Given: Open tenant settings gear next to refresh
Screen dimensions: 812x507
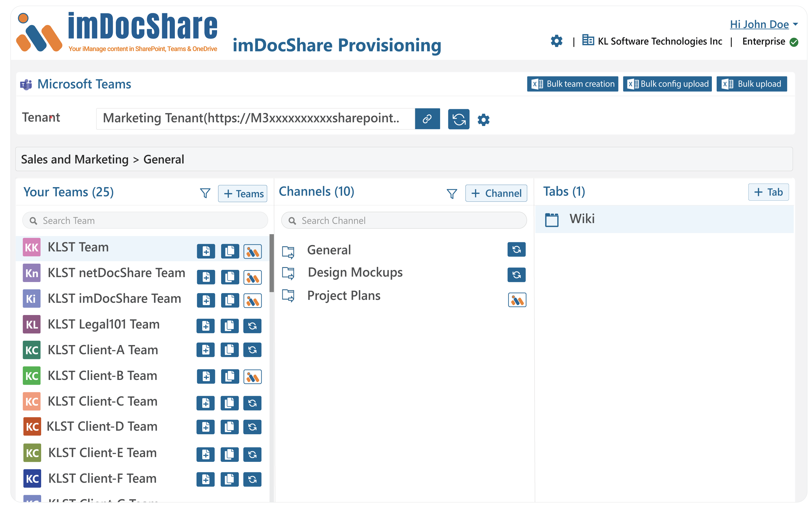Looking at the screenshot, I should coord(483,120).
